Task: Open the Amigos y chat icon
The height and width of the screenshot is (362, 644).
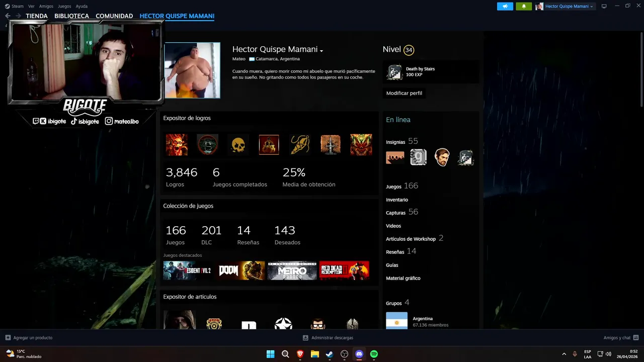Action: [636, 338]
